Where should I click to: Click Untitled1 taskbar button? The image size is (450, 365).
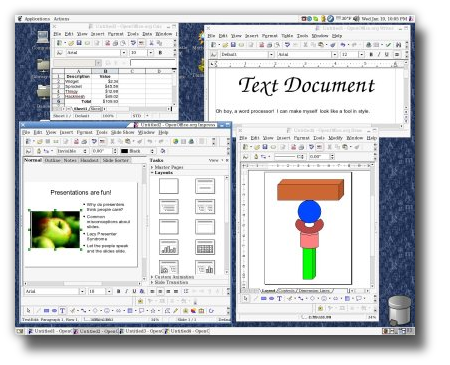point(49,331)
